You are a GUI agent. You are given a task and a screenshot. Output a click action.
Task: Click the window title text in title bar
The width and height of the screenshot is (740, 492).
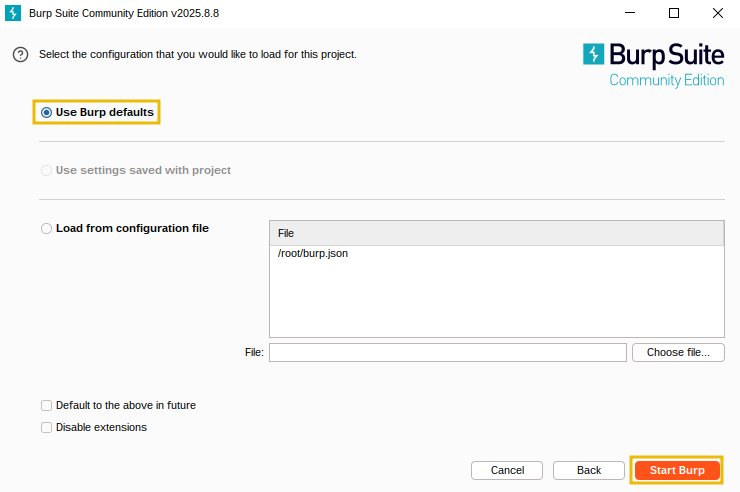point(111,13)
